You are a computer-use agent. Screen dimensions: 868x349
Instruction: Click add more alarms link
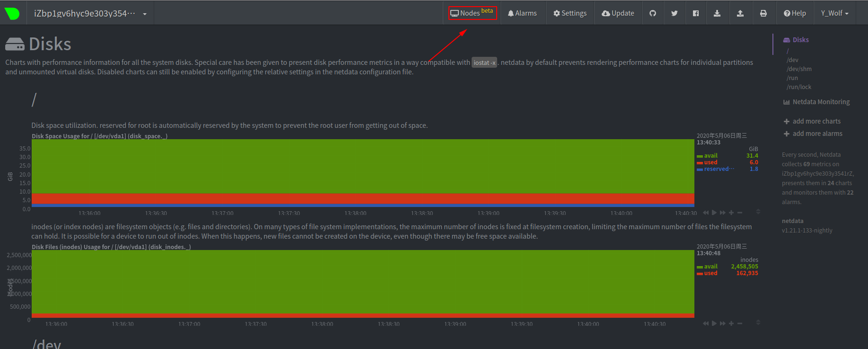[x=817, y=134]
